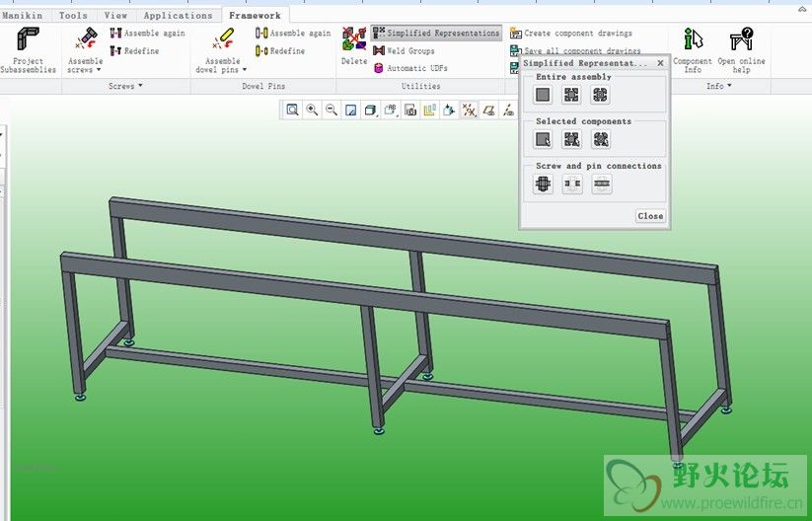This screenshot has width=812, height=521.
Task: Expand the Assemble dowel pins dropdown arrow
Action: 245,70
